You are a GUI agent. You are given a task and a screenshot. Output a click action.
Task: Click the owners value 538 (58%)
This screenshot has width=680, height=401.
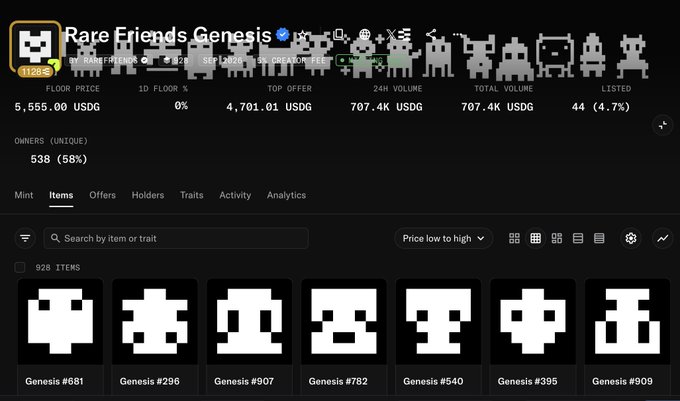click(59, 160)
